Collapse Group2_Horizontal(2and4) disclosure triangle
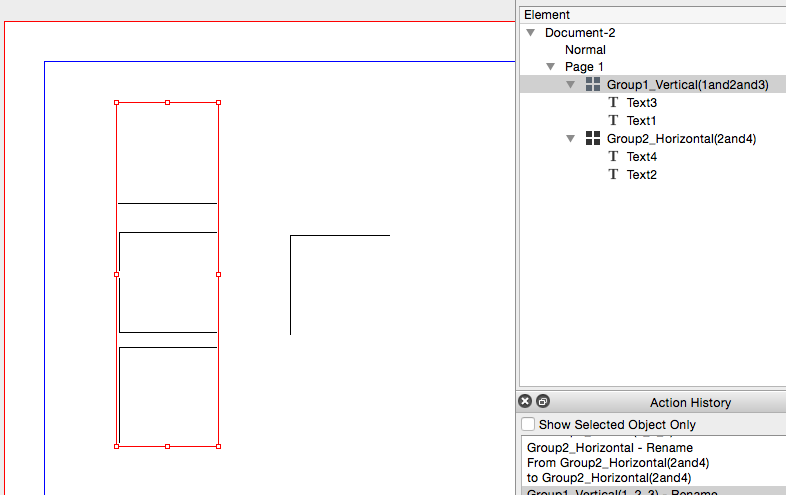 tap(571, 139)
